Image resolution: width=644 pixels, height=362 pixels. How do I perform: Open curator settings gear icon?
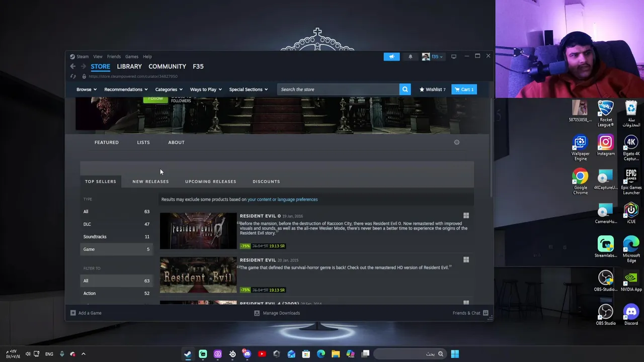pos(457,142)
